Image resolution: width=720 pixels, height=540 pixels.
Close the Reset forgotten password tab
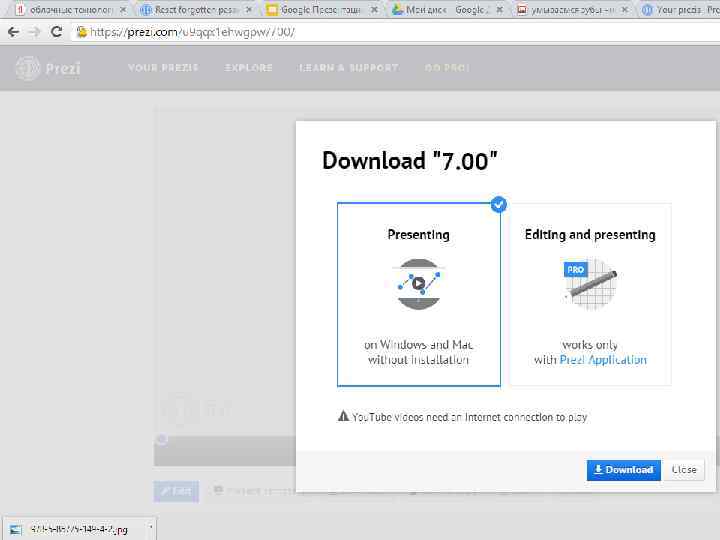pos(248,9)
